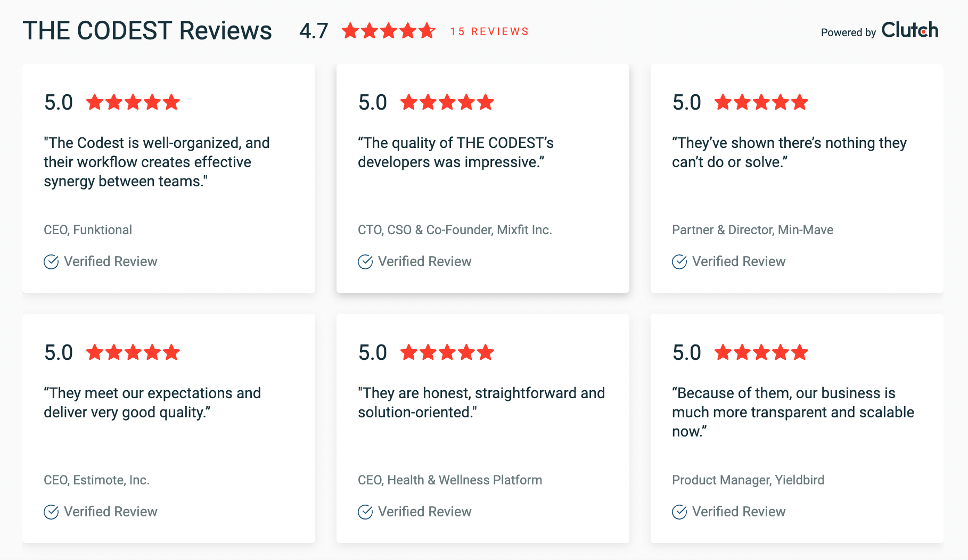Click the 5.0 score on Yieldbird card

[686, 352]
